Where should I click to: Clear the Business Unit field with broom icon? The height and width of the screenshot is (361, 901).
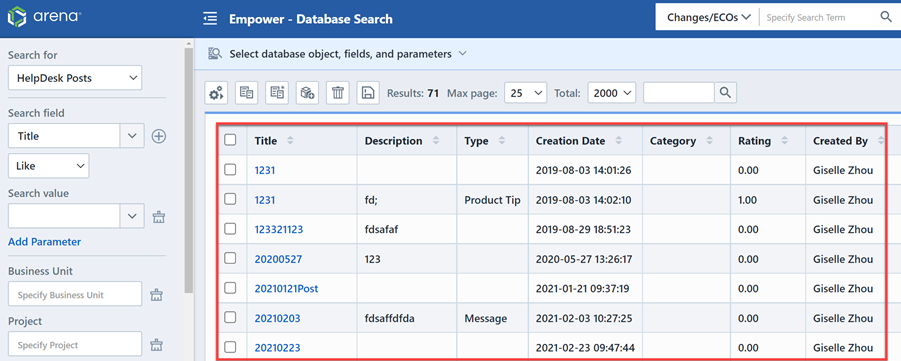tap(156, 295)
